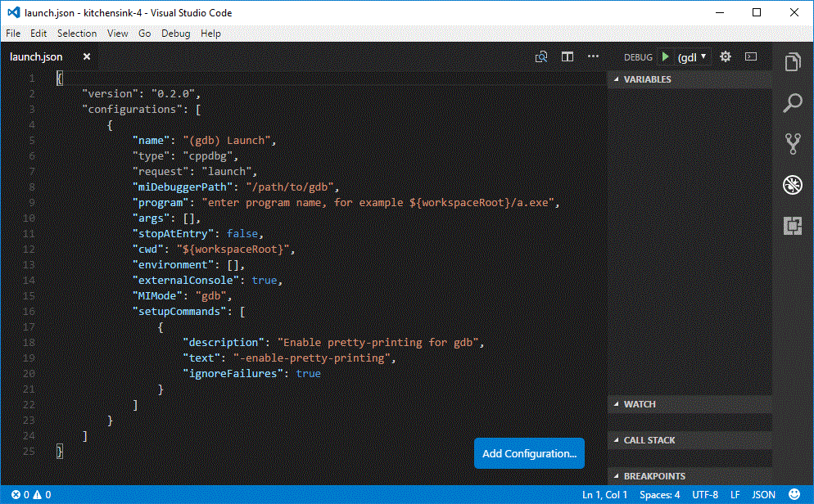This screenshot has width=814, height=504.
Task: Click the "cppdbg" type value
Action: pyautogui.click(x=208, y=156)
